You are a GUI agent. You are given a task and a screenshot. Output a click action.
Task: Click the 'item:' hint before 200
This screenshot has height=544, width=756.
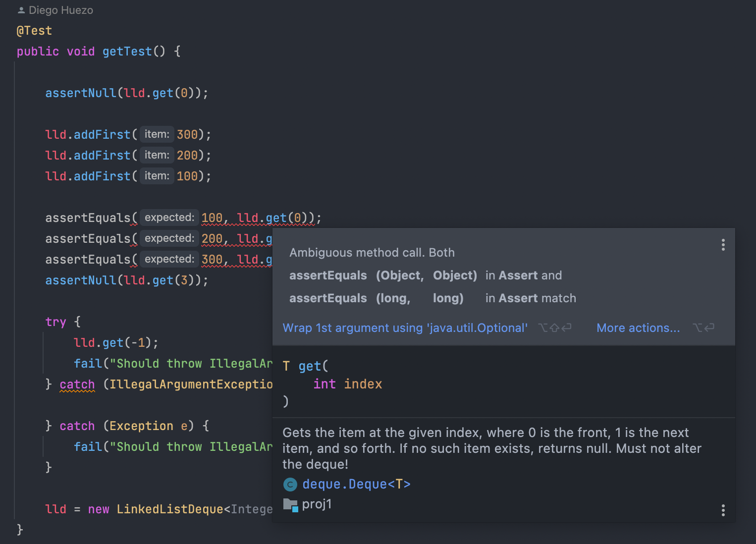pyautogui.click(x=157, y=155)
